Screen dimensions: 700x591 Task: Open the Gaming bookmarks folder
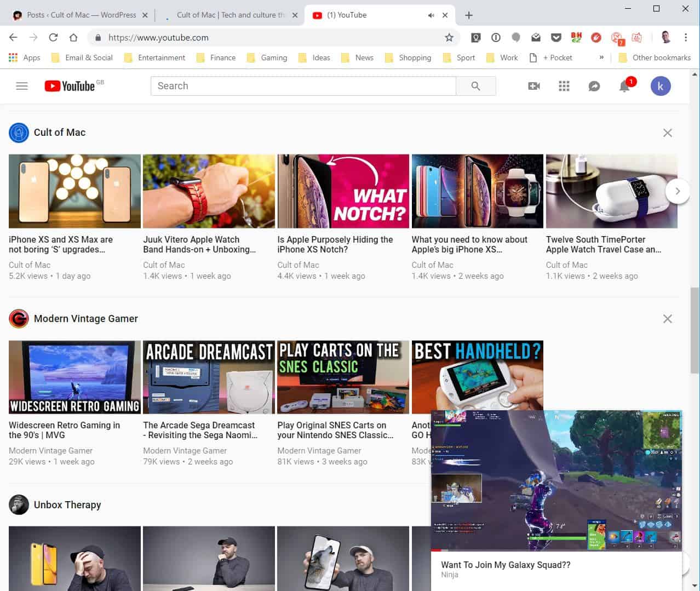[x=267, y=58]
